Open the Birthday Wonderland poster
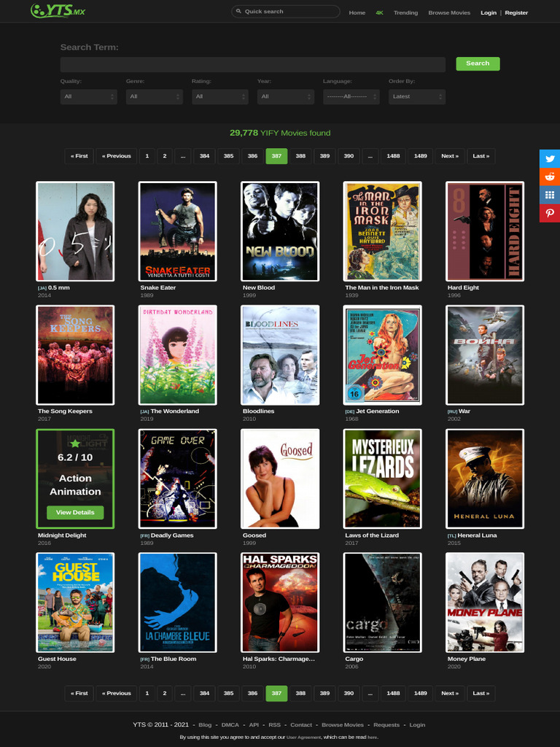 click(178, 355)
